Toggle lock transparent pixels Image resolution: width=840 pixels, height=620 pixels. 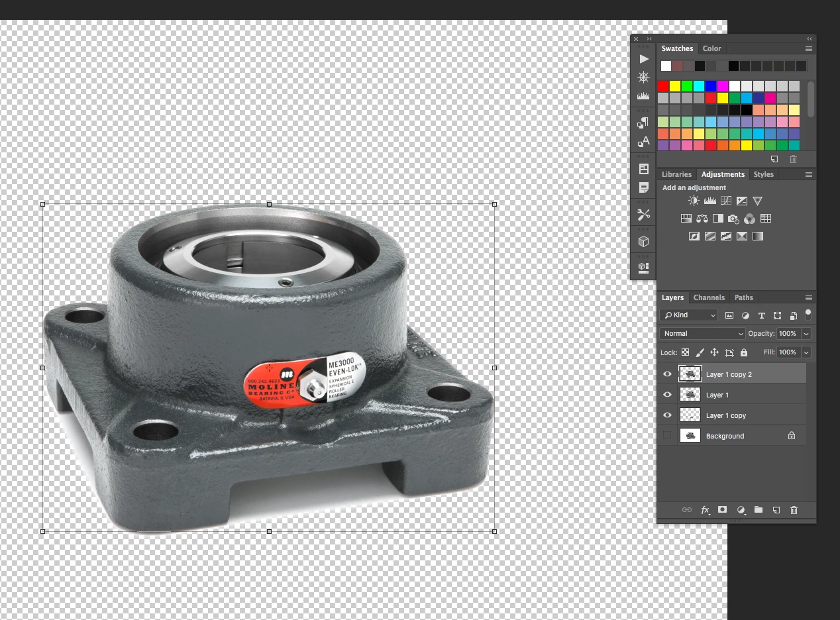pos(686,352)
